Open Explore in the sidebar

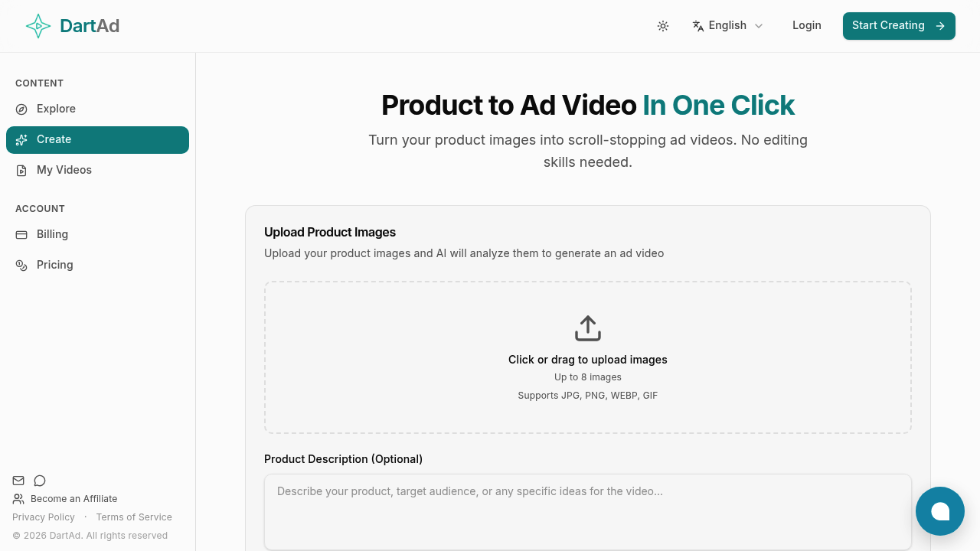56,109
